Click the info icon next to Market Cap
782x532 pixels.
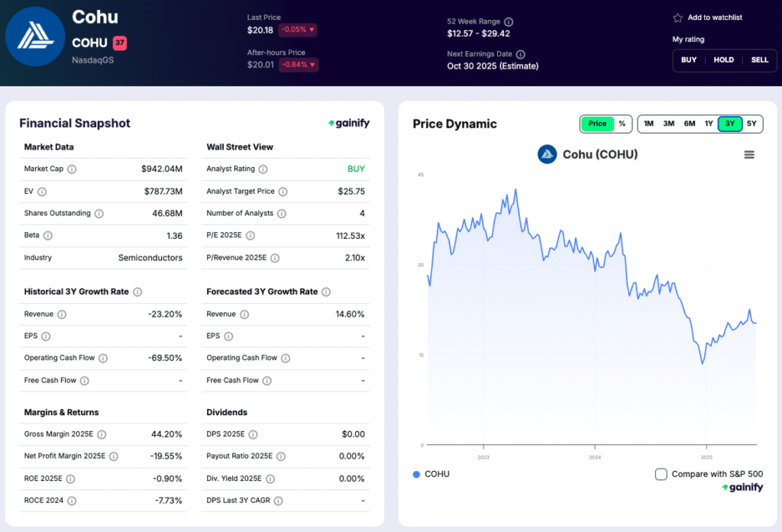point(72,169)
